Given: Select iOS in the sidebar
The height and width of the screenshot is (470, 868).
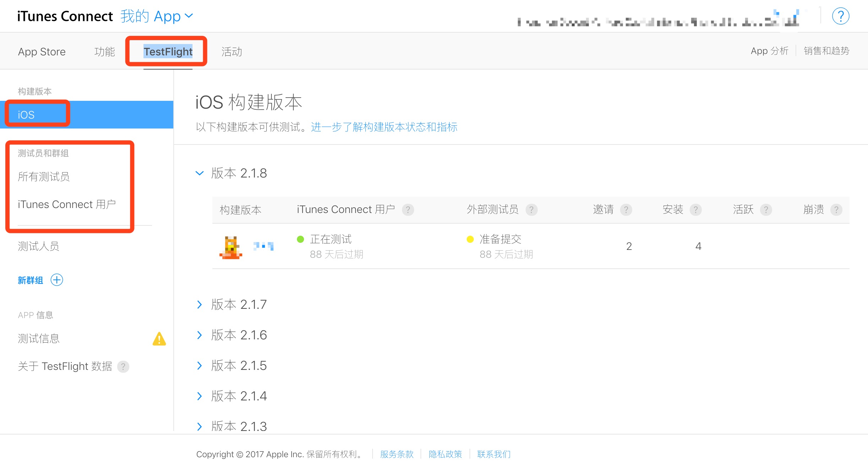Looking at the screenshot, I should pos(87,115).
